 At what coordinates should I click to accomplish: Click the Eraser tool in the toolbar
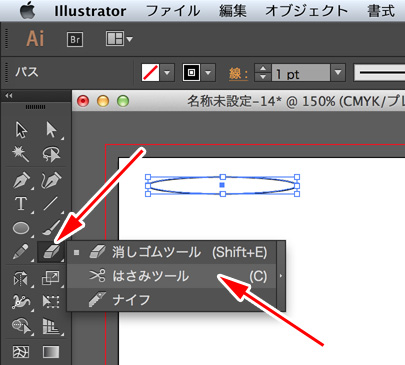(x=51, y=252)
